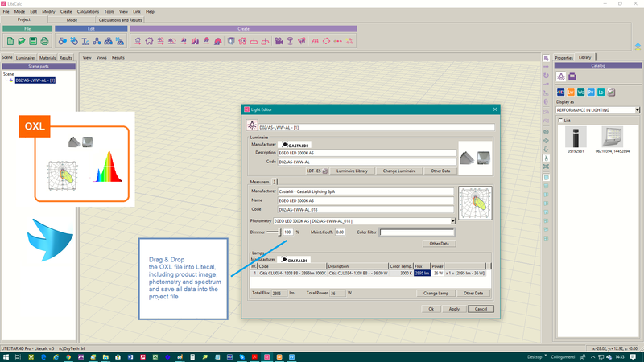Open the Lw orange catalog icon
Viewport: 644px width, 362px height.
point(571,93)
